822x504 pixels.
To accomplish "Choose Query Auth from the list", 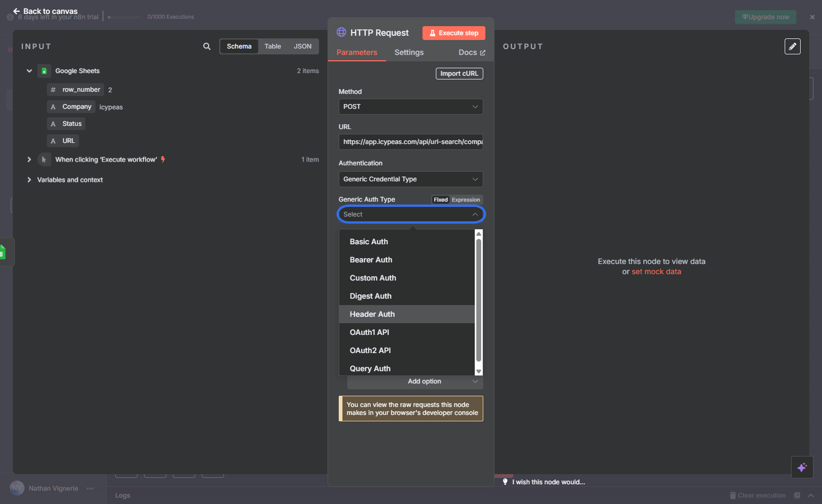I will pyautogui.click(x=407, y=368).
